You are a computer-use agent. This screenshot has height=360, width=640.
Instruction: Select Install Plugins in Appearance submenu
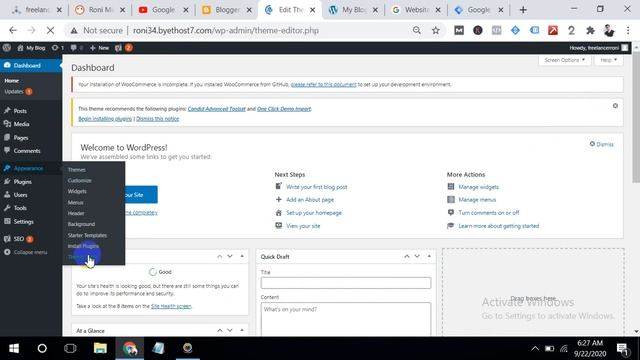83,246
